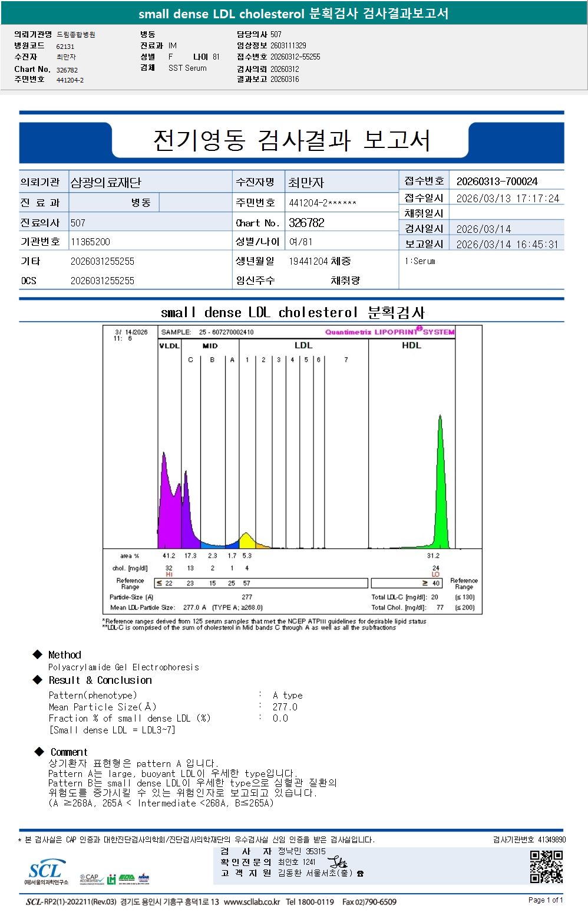Screen dimensions: 588x922
Task: Click the diamond bullet beside Method
Action: coord(38,654)
